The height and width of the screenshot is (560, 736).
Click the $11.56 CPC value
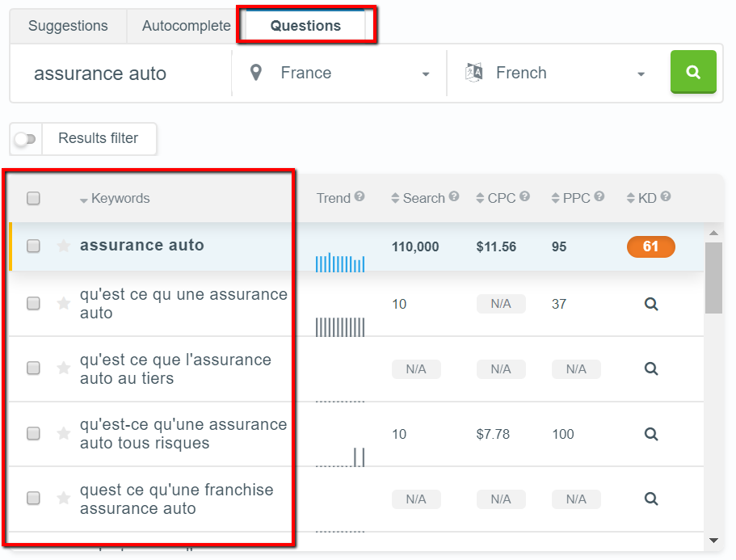click(496, 247)
